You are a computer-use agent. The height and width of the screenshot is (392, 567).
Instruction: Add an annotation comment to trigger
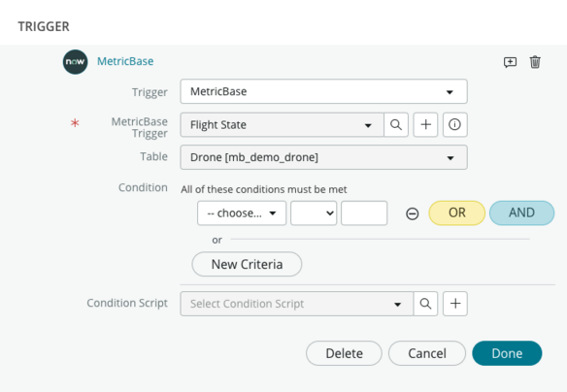[510, 62]
